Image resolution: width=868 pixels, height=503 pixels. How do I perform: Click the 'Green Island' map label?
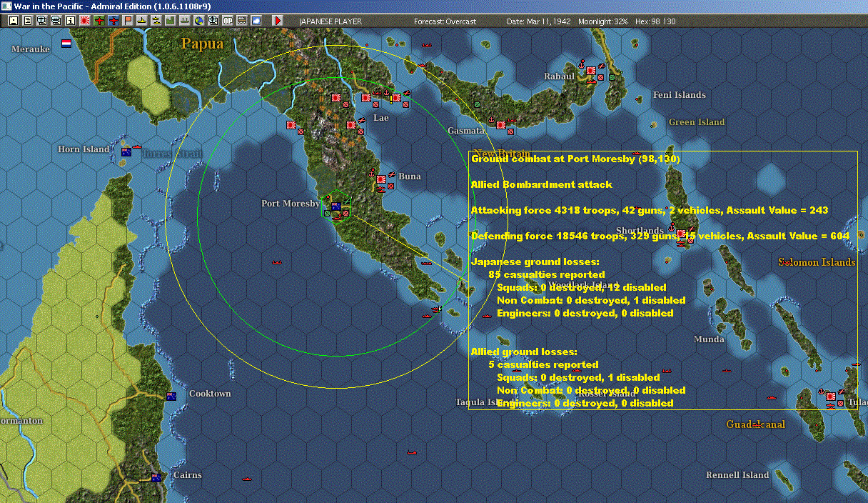697,122
